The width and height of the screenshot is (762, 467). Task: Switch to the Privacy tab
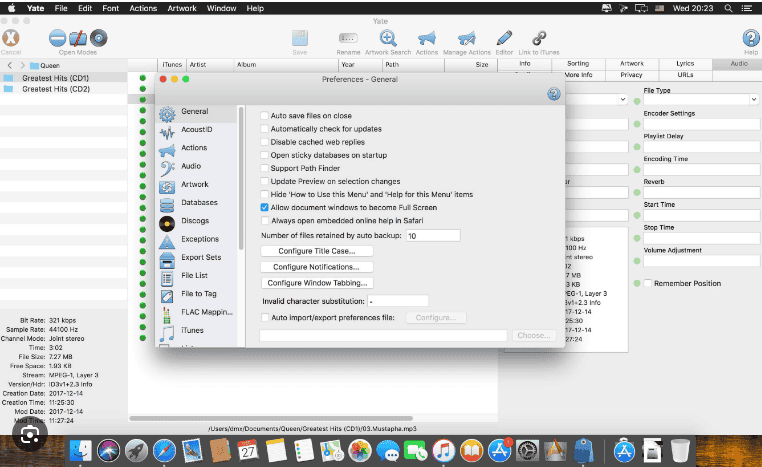[x=631, y=75]
